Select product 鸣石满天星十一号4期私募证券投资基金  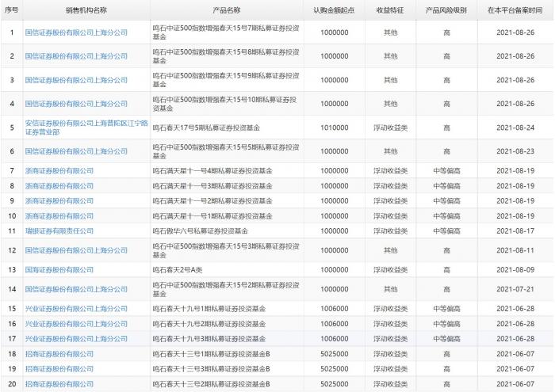pyautogui.click(x=212, y=171)
